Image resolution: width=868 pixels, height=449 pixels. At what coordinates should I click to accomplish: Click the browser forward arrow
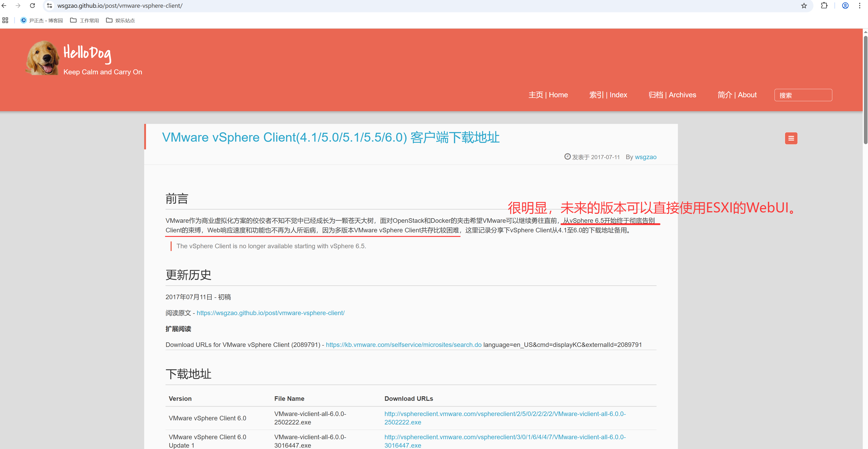tap(18, 6)
